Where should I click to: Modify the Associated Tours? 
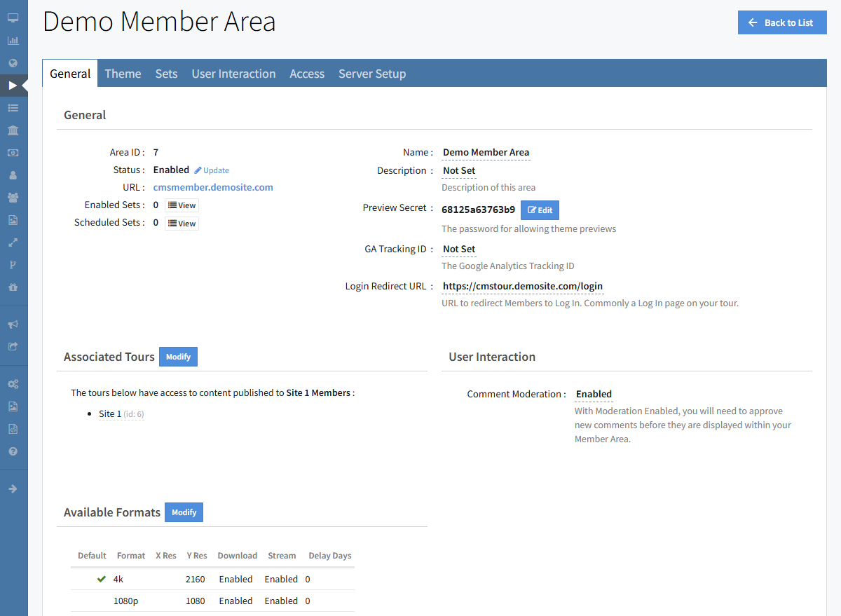point(178,357)
